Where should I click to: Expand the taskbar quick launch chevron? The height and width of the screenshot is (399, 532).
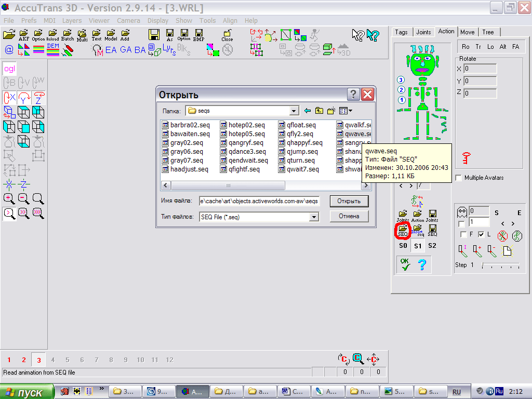pyautogui.click(x=101, y=389)
